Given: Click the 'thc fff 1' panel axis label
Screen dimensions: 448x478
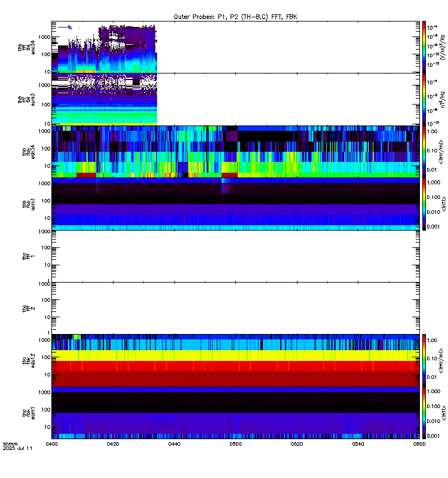Looking at the screenshot, I should pyautogui.click(x=29, y=256).
